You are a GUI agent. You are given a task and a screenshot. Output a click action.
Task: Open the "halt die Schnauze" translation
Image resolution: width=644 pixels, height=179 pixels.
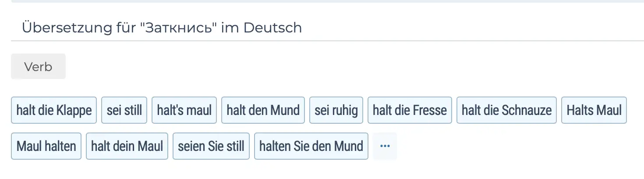click(506, 110)
